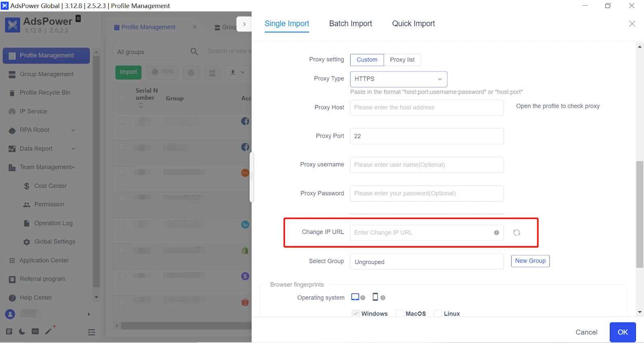
Task: Close the Profile Management page tab
Action: (x=195, y=27)
